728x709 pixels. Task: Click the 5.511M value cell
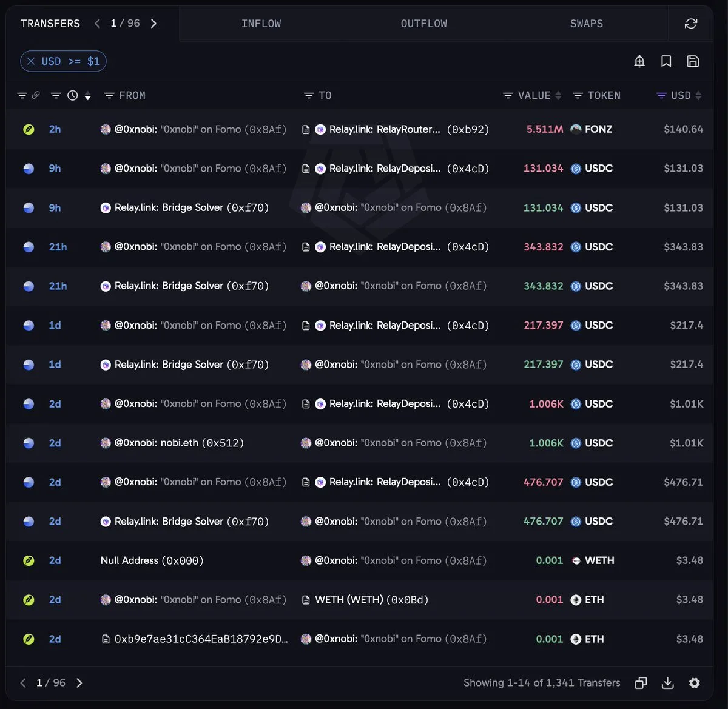(545, 129)
